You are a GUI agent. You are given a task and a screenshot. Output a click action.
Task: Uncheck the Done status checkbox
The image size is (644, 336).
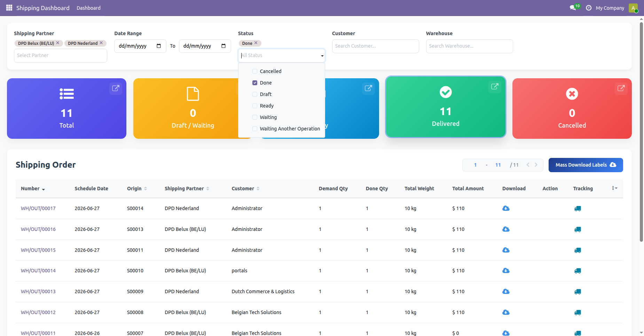pos(255,83)
